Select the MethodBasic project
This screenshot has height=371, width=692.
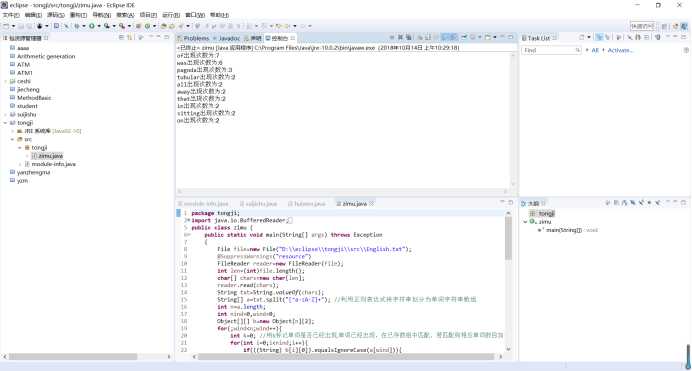[x=30, y=98]
